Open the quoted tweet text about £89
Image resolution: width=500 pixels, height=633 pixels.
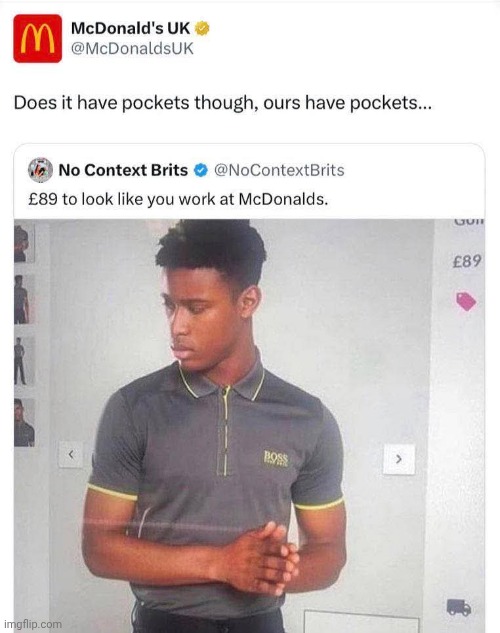coord(178,199)
